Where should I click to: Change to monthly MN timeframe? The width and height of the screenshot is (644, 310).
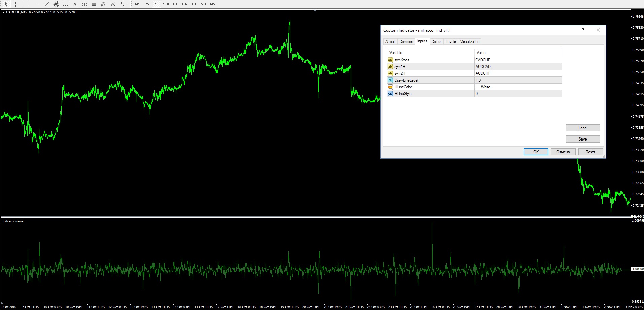point(213,4)
